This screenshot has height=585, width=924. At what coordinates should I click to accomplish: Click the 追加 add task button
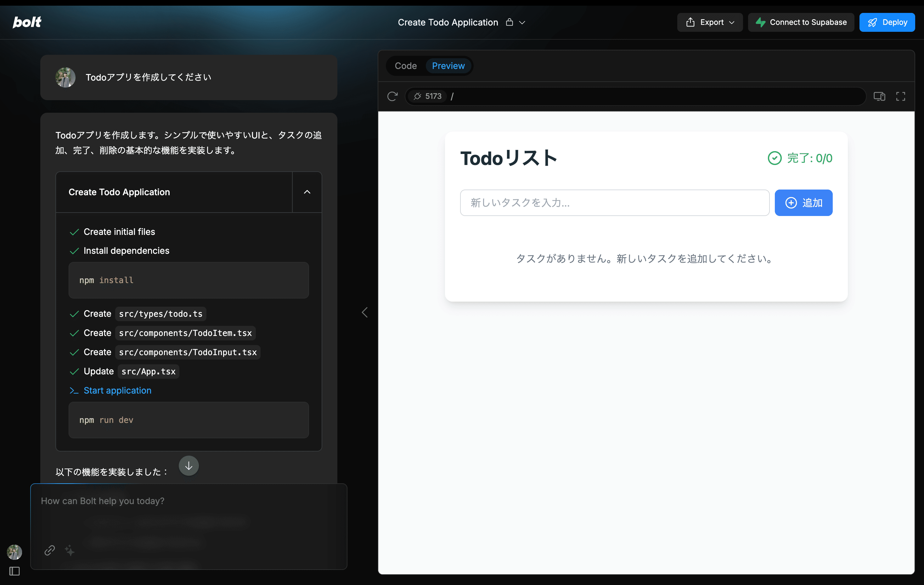click(x=803, y=203)
